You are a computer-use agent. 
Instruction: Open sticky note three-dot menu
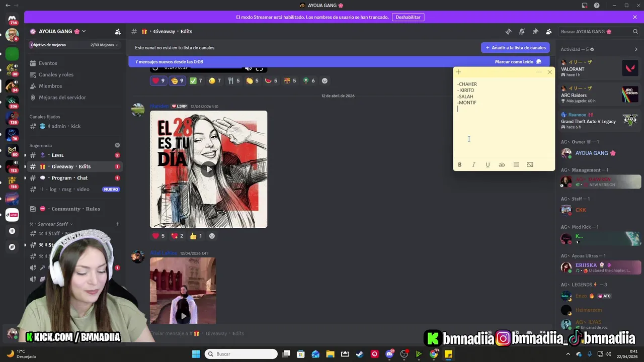539,72
